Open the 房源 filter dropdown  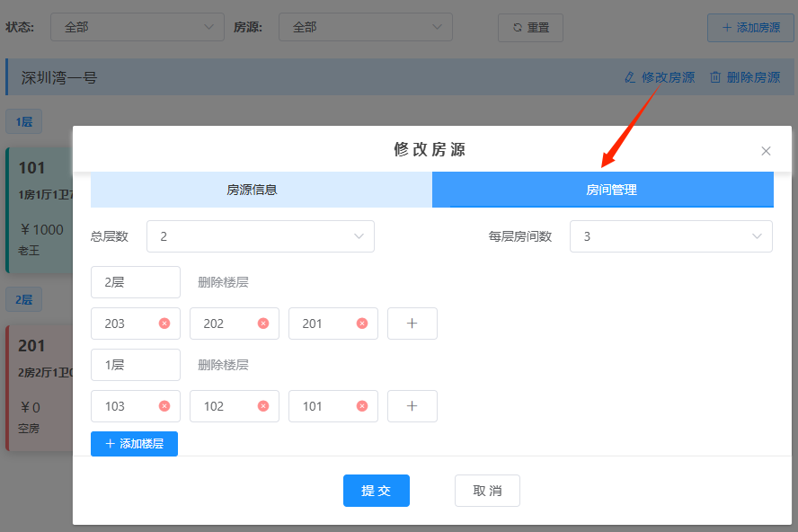365,27
